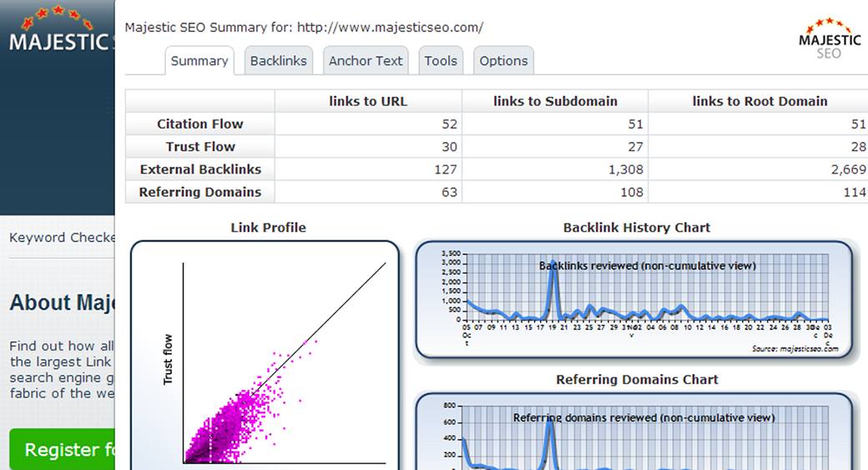
Task: Click the External Backlinks row label
Action: pos(200,169)
